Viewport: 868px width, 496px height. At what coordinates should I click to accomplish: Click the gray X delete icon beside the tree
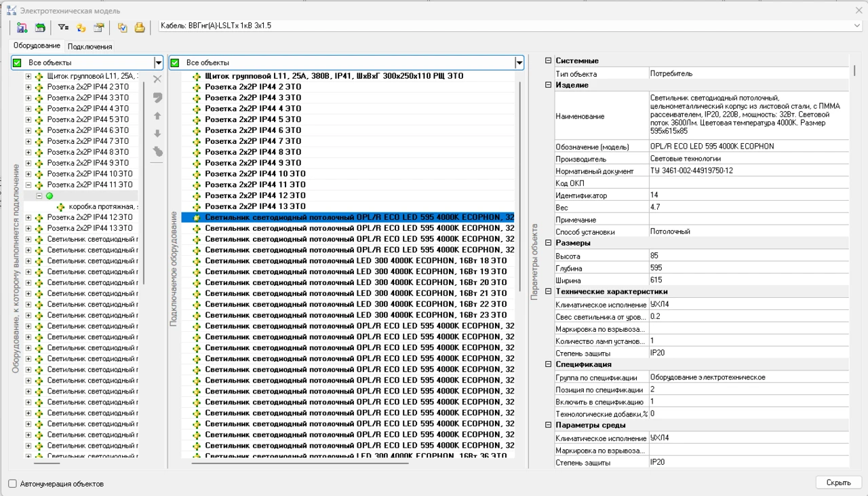click(157, 79)
